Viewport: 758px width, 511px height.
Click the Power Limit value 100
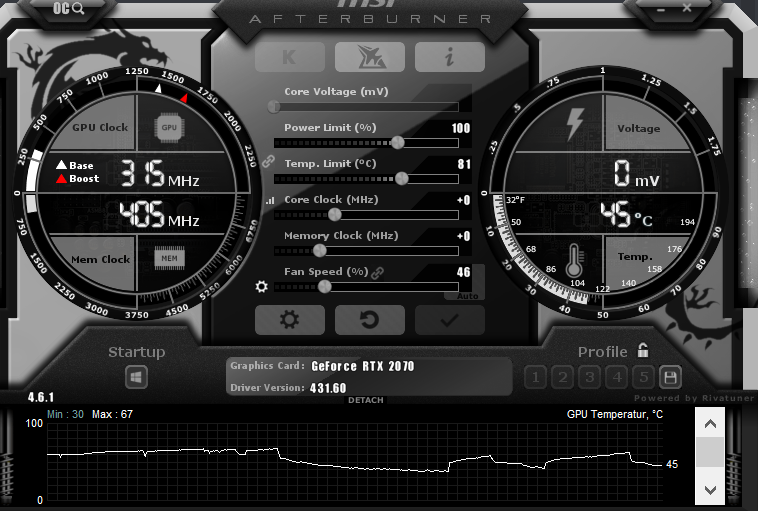tap(461, 128)
